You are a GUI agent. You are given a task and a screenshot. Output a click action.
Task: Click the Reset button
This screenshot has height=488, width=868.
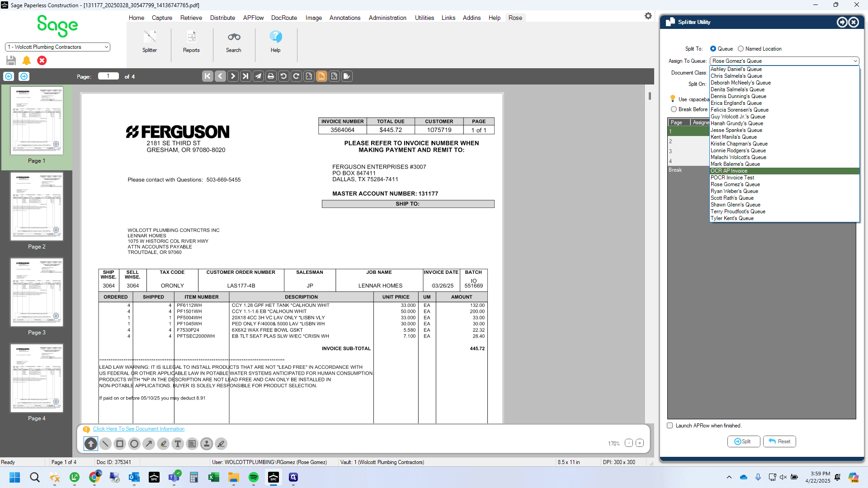[x=779, y=441]
